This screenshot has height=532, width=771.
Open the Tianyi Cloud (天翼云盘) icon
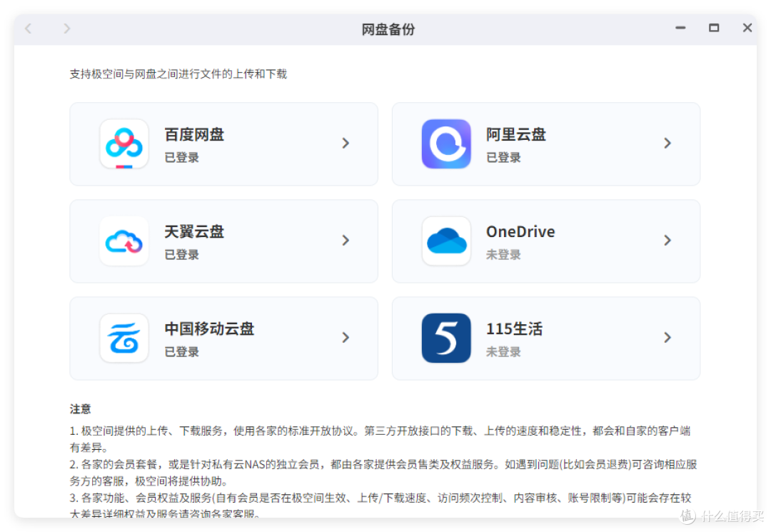coord(124,241)
